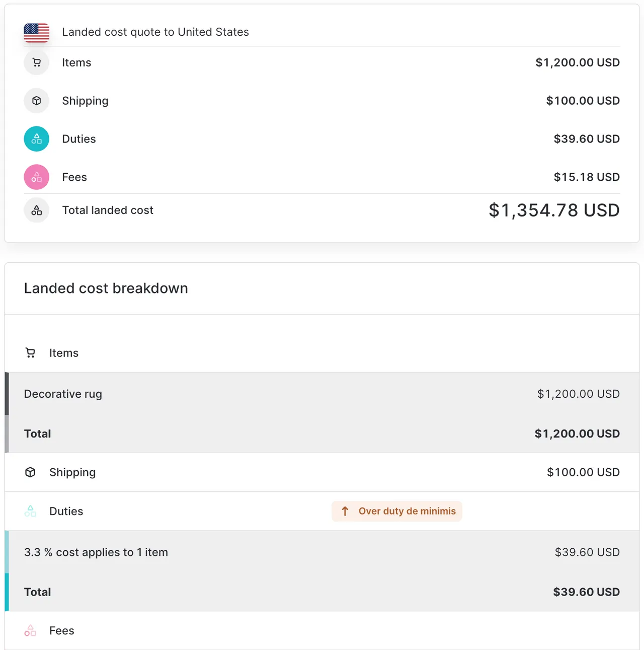This screenshot has width=644, height=650.
Task: Click the pink Fees icon
Action: [x=36, y=177]
